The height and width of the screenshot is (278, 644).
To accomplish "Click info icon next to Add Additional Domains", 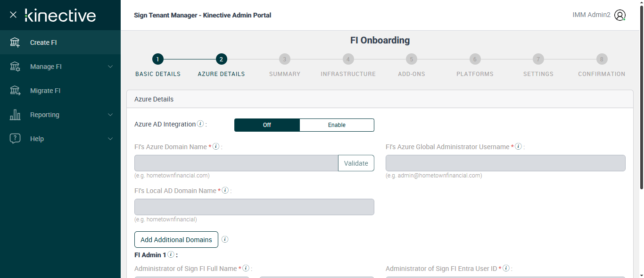I will tap(225, 239).
